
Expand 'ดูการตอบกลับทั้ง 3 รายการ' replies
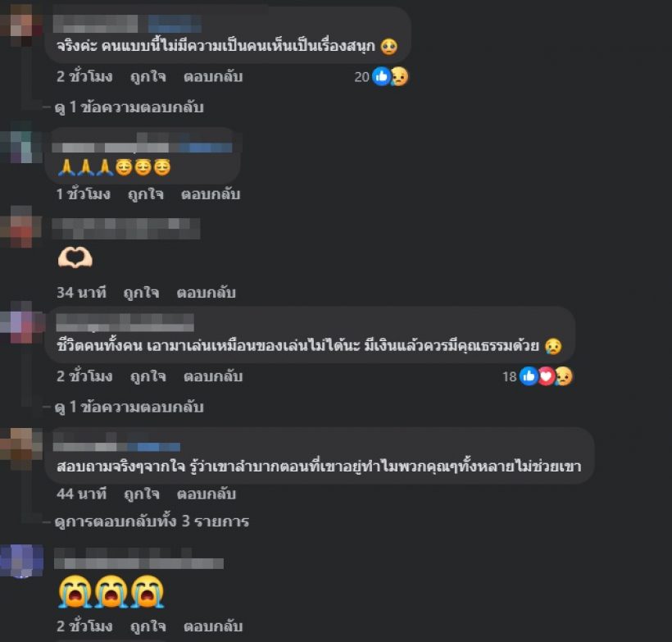152,521
